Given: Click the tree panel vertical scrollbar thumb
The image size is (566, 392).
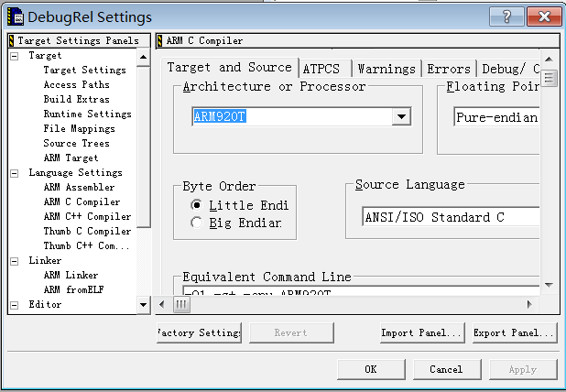Looking at the screenshot, I should point(143,147).
